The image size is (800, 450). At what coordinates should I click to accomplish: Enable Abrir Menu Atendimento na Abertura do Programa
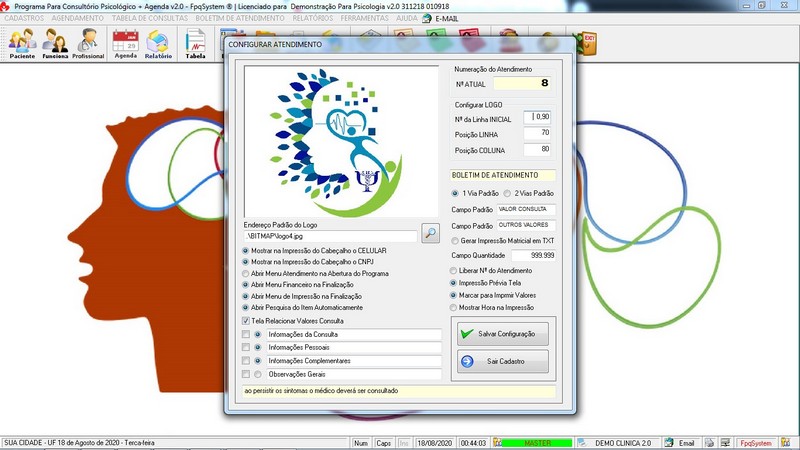click(245, 274)
